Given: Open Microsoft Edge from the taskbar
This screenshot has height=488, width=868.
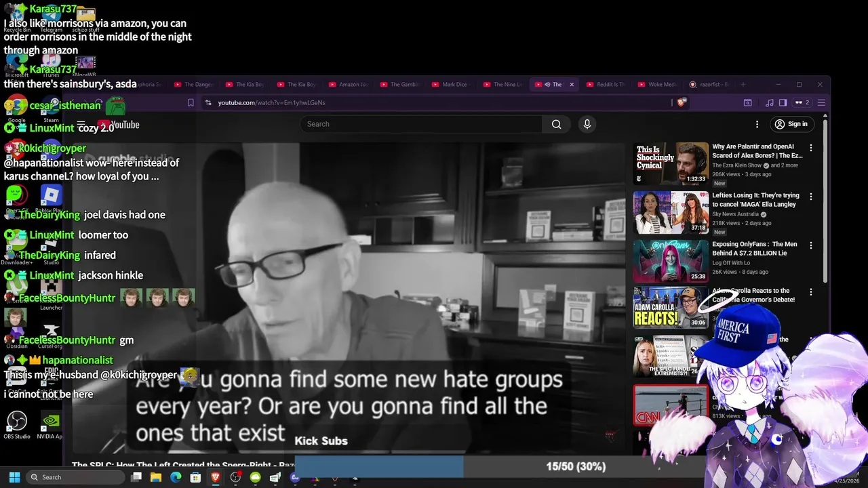Looking at the screenshot, I should 176,477.
